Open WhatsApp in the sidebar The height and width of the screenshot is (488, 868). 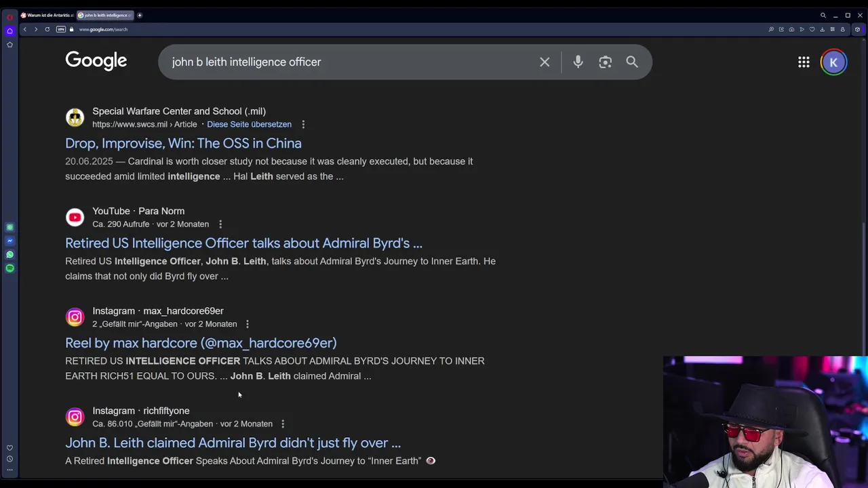click(9, 255)
